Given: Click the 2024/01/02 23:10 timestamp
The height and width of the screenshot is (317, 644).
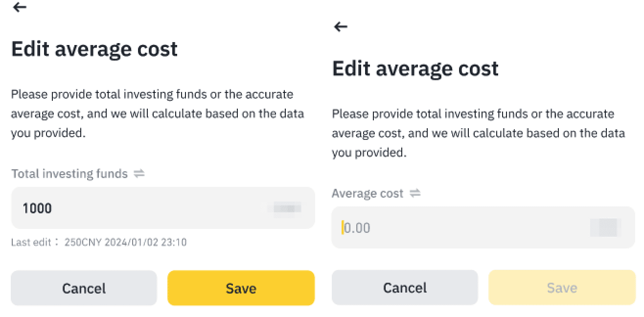Looking at the screenshot, I should (144, 242).
